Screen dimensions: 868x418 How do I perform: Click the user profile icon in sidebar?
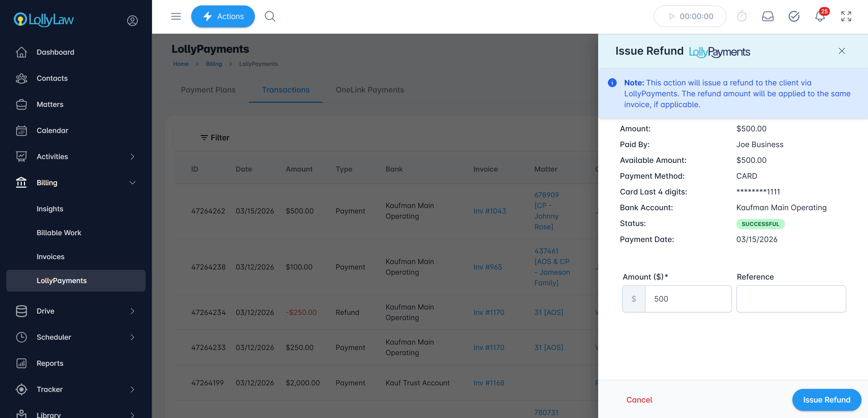coord(132,21)
